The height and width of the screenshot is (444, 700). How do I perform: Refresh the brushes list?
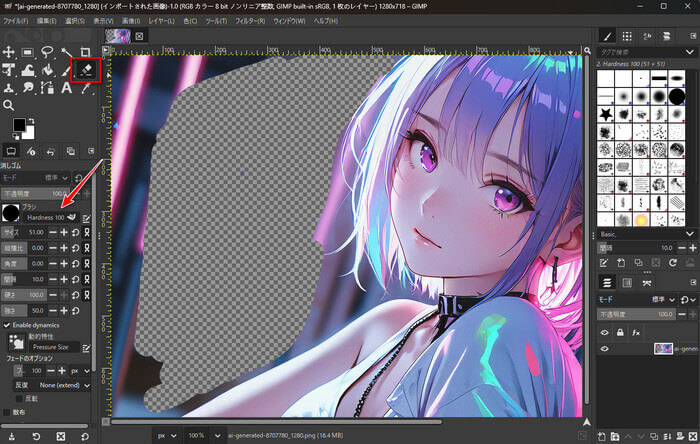point(673,263)
